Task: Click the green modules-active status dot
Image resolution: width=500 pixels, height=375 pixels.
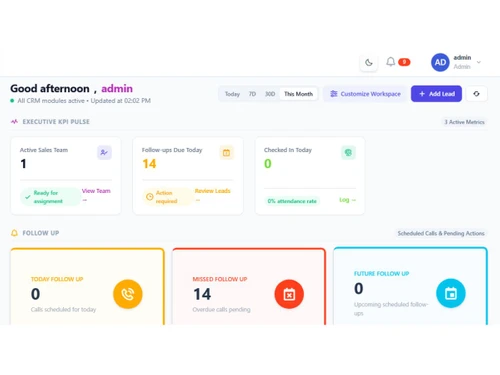Action: [x=12, y=101]
